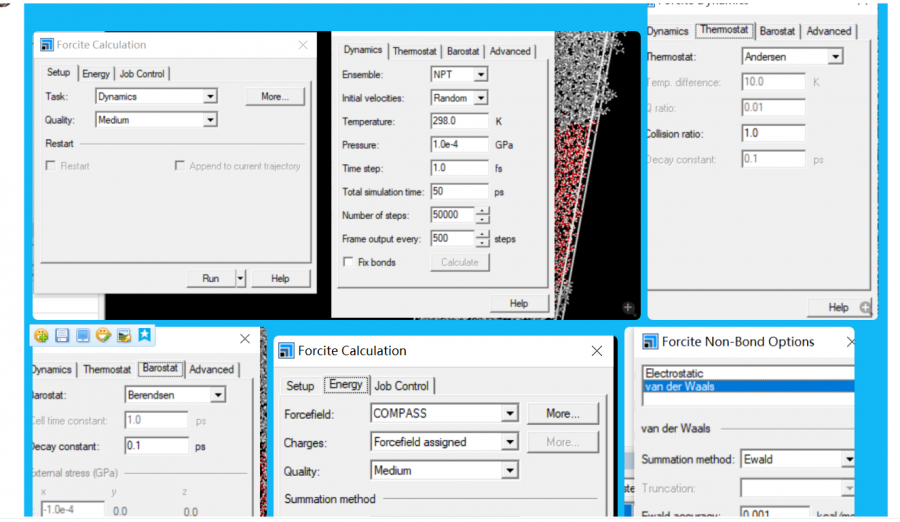Enable Append to current trajectory checkbox
900x522 pixels.
(x=180, y=165)
